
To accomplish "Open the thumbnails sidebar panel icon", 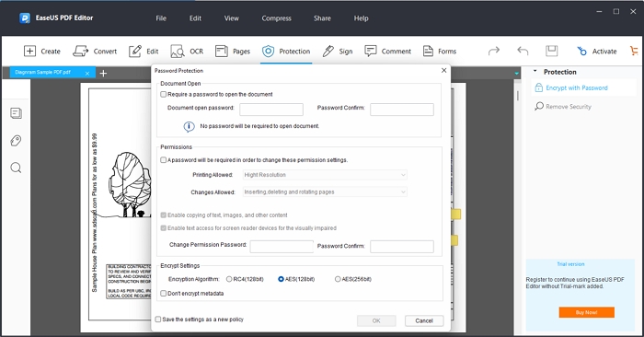I will pos(16,113).
